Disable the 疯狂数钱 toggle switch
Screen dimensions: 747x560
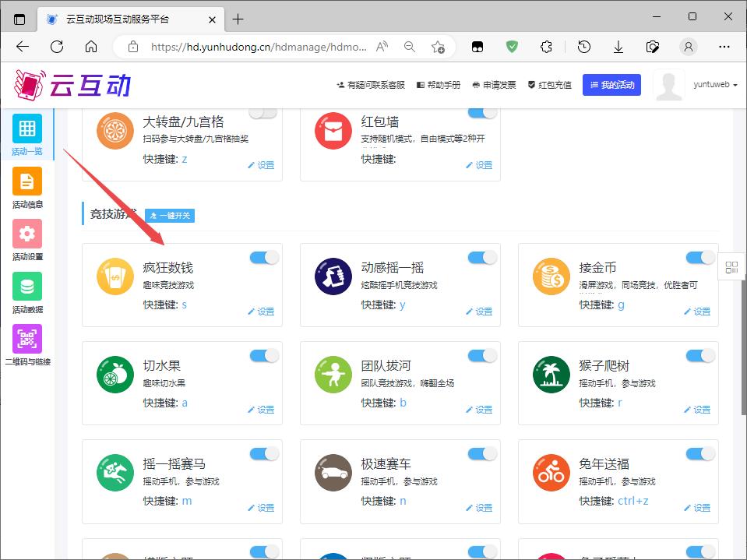coord(264,258)
